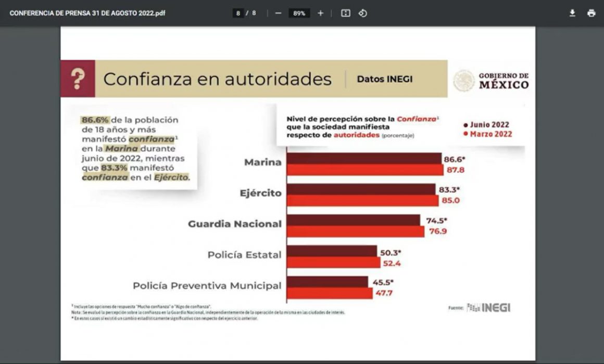The height and width of the screenshot is (364, 604).
Task: Click the 'Confianza en autoridades' slide title
Action: pos(217,79)
